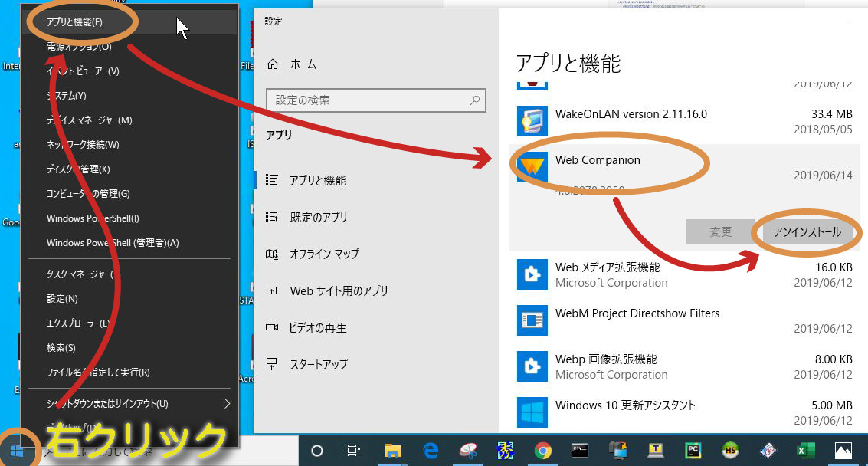Click the Windows 10 更新アシスタント icon
The width and height of the screenshot is (868, 466).
[x=532, y=412]
